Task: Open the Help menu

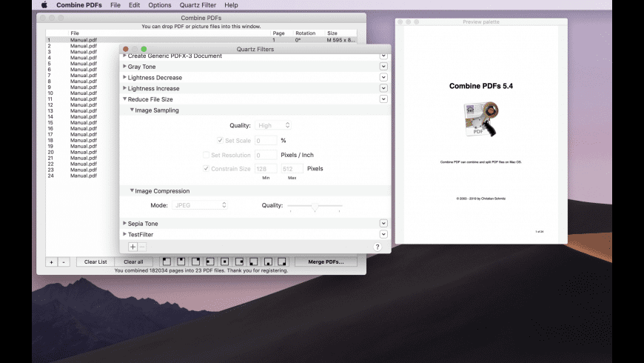Action: pos(231,5)
